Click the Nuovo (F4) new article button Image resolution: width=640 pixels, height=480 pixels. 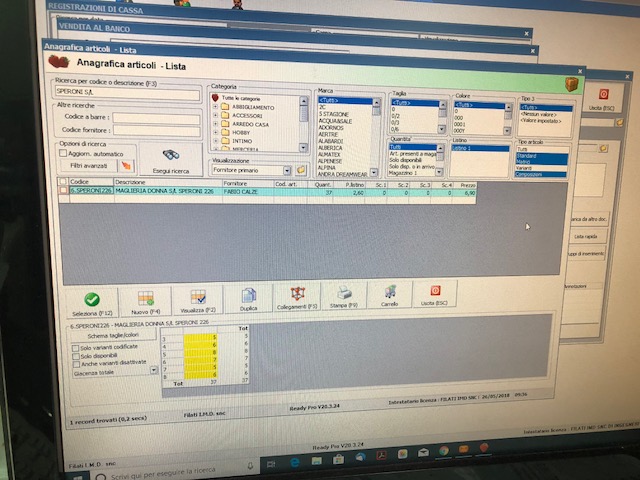point(145,302)
